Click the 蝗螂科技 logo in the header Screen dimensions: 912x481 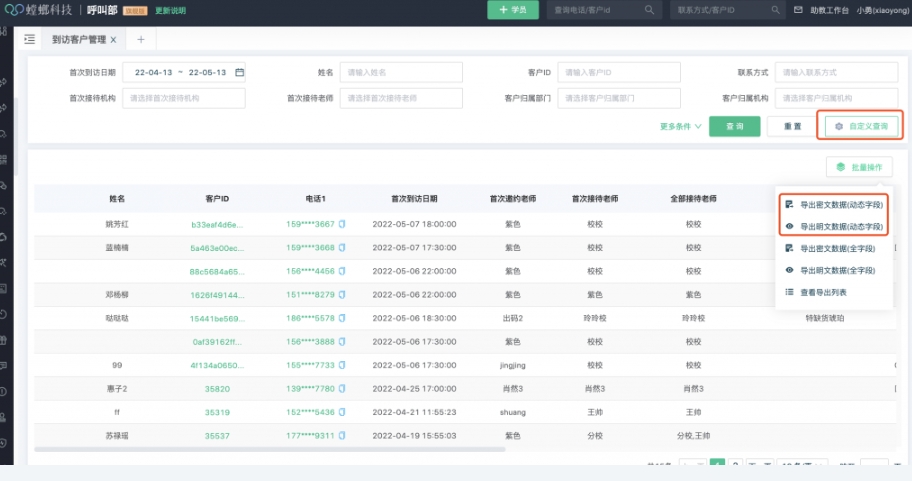[x=38, y=10]
